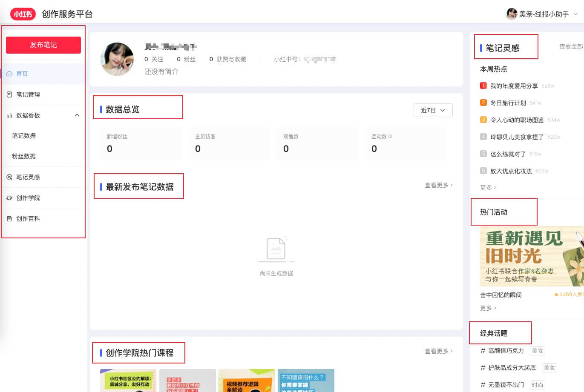Open the 小红书社区公约解读 course thumbnail
The height and width of the screenshot is (392, 584).
pyautogui.click(x=128, y=381)
